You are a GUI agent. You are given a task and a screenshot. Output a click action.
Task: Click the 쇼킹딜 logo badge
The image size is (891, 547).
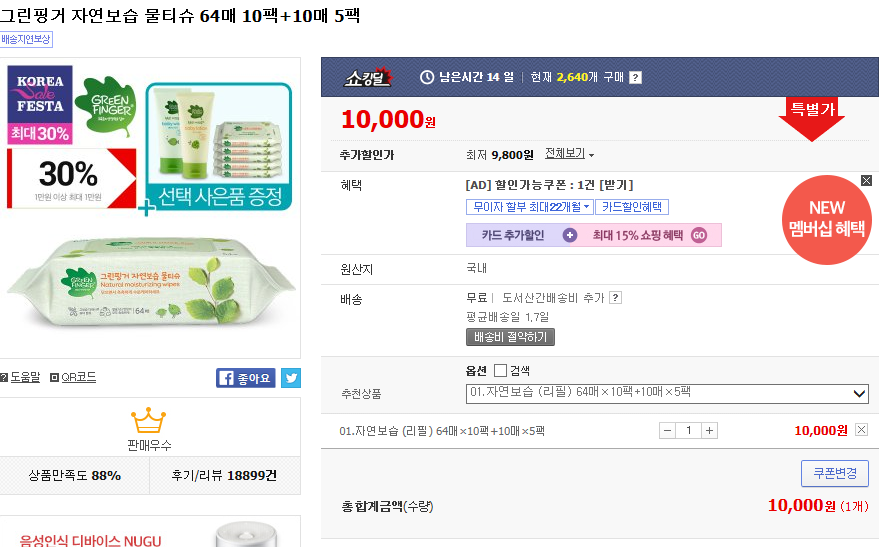(368, 77)
